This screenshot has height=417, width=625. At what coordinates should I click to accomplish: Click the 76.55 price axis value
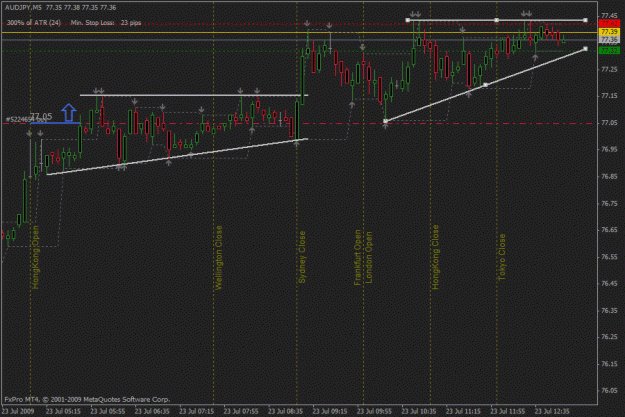pyautogui.click(x=609, y=257)
